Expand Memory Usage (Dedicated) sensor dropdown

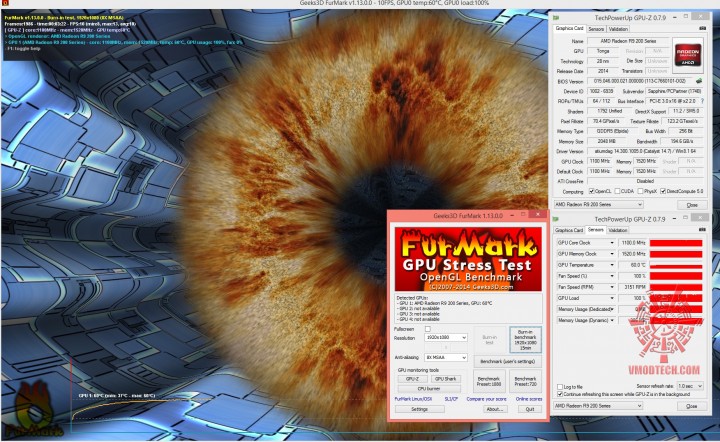(x=613, y=309)
